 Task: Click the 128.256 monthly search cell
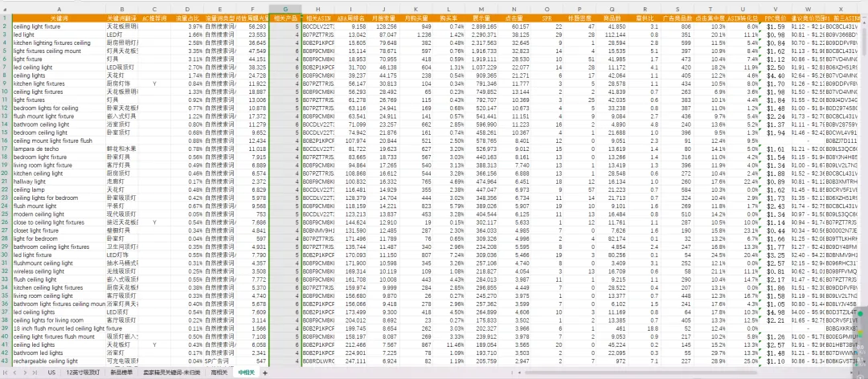(x=383, y=26)
